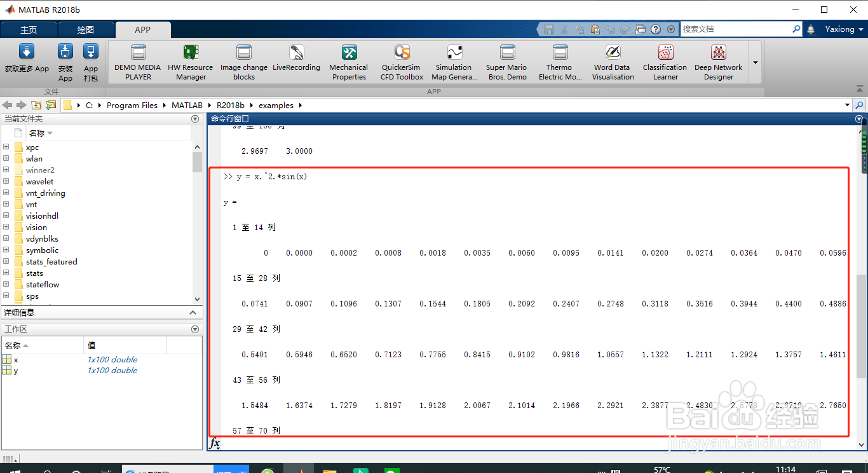Switch to the Home (主页) tab

(29, 30)
